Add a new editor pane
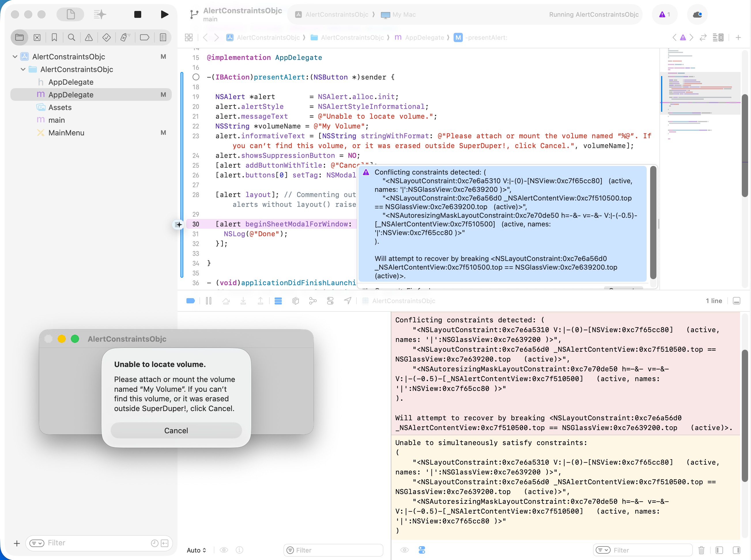 tap(738, 37)
